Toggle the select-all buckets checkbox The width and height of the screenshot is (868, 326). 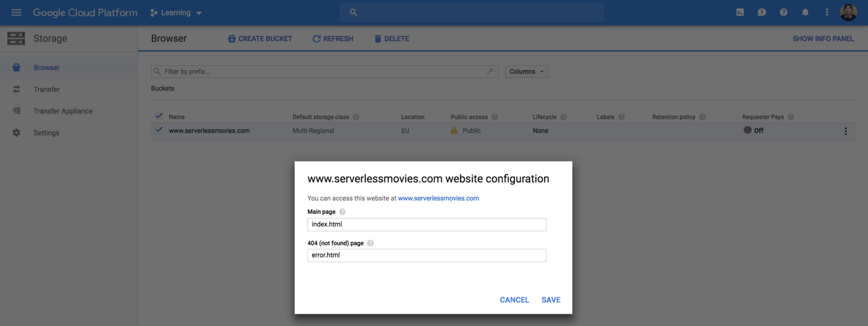point(159,116)
